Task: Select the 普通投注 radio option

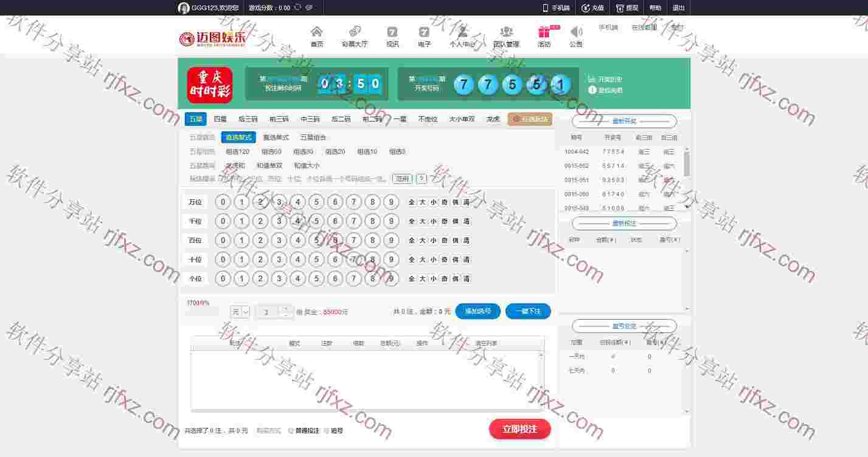Action: [x=291, y=431]
